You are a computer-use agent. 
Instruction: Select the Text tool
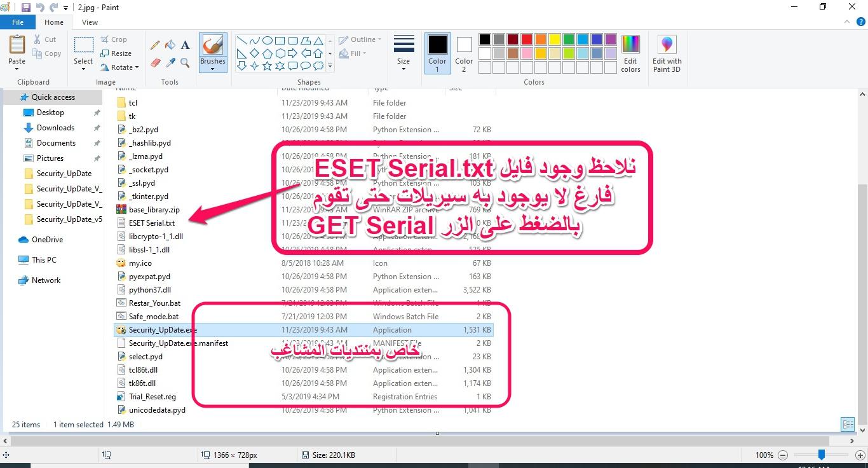pyautogui.click(x=185, y=45)
